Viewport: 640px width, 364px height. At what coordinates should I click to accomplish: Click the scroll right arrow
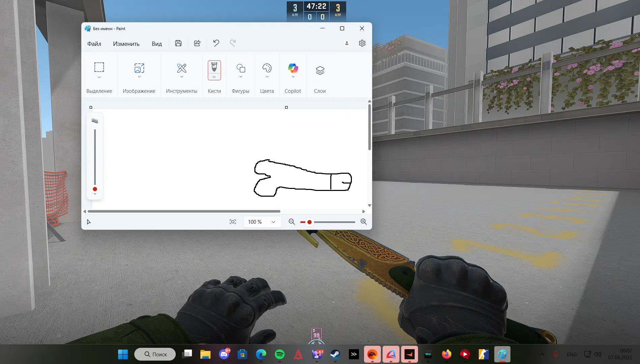point(364,212)
